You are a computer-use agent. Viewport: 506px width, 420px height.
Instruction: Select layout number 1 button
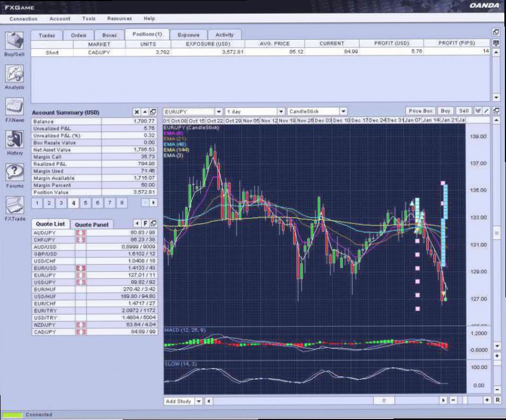click(37, 203)
